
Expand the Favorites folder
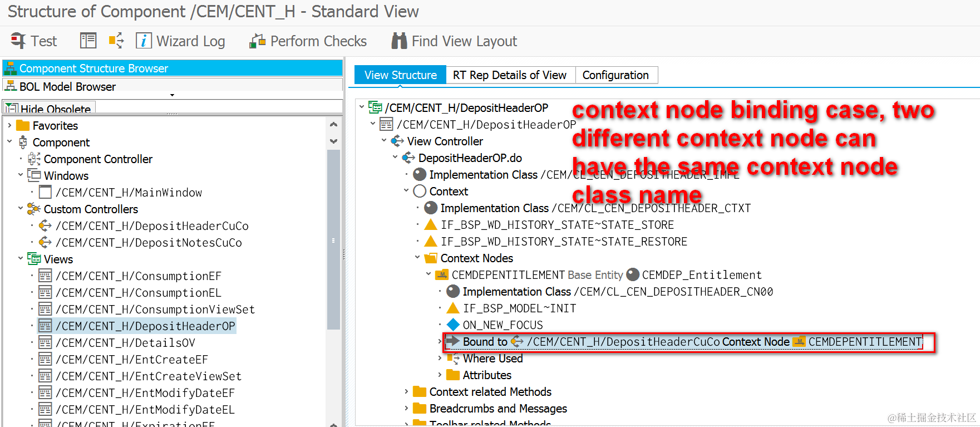pyautogui.click(x=9, y=125)
